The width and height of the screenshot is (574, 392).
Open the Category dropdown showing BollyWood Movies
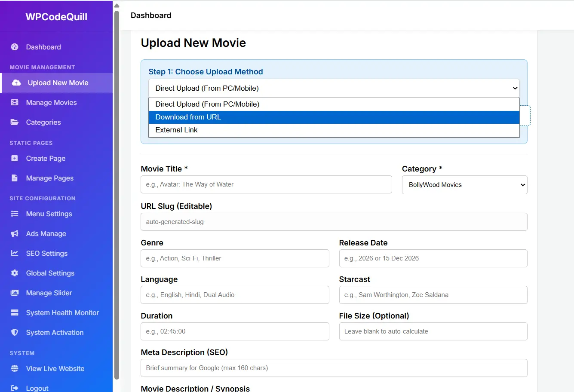[x=464, y=185]
